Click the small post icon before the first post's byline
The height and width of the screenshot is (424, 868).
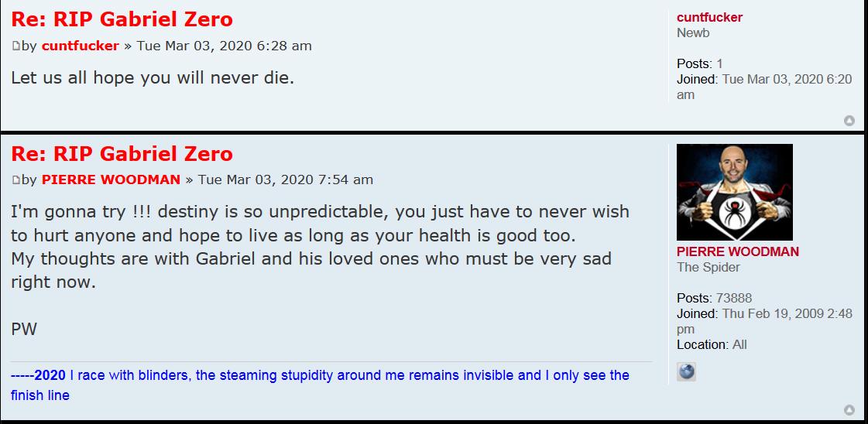pos(15,46)
